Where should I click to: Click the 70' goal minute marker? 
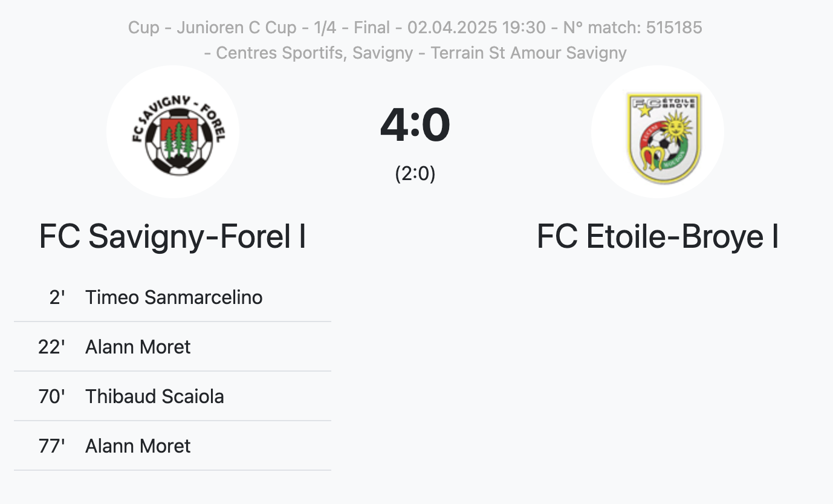(52, 396)
